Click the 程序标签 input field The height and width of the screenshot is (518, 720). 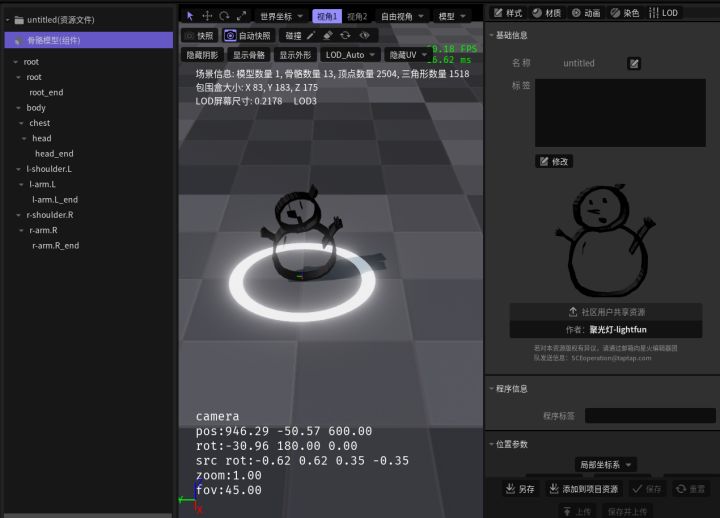[650, 416]
